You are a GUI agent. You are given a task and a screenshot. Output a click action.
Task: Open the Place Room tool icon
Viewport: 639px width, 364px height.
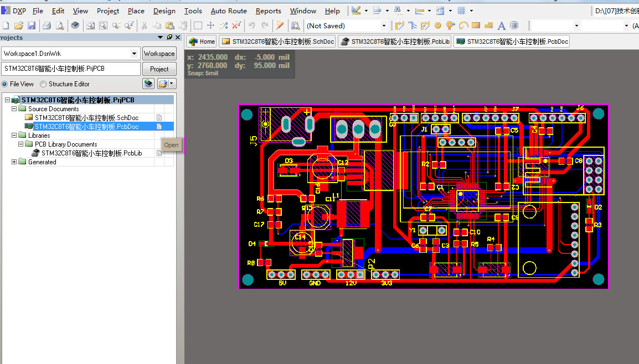[441, 11]
